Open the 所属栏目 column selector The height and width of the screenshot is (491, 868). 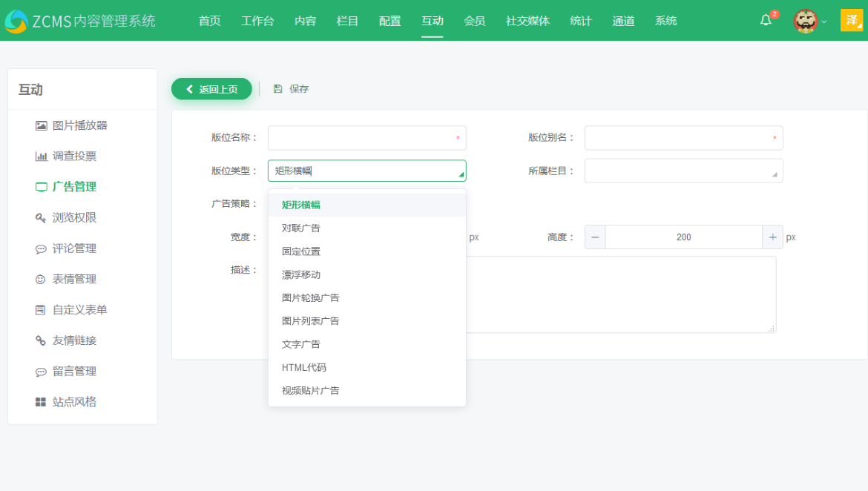pos(683,170)
